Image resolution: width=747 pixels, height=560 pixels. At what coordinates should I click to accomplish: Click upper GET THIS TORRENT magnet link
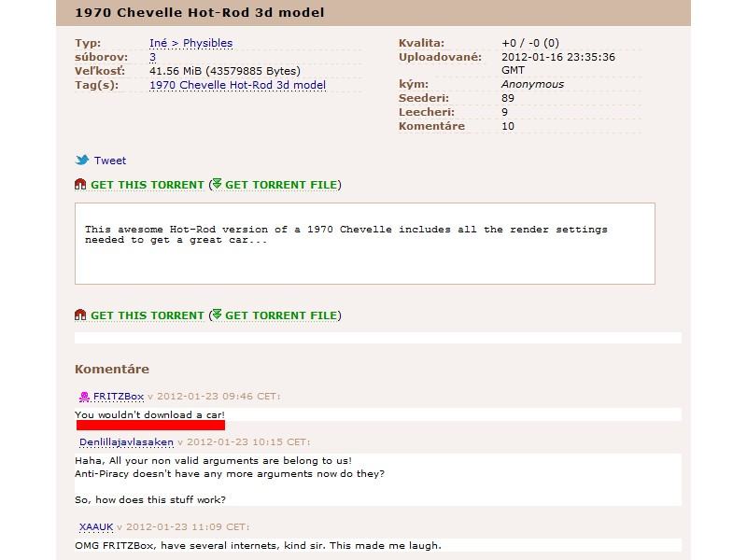click(x=148, y=185)
